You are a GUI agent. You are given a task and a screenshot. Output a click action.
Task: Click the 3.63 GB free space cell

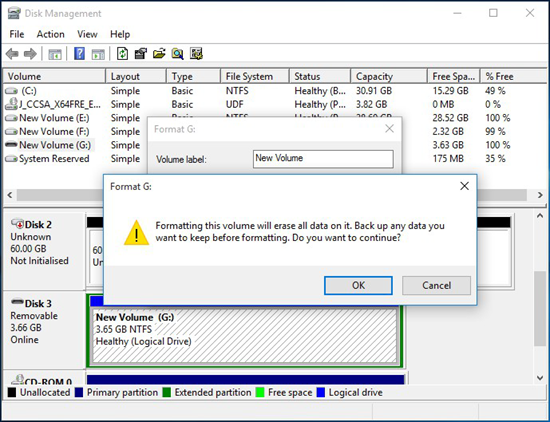(x=448, y=145)
